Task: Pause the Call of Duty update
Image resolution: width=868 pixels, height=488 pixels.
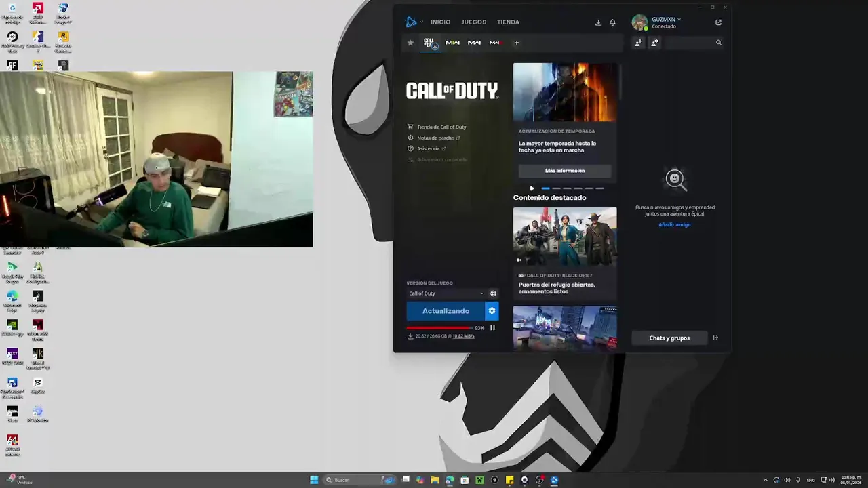Action: click(493, 328)
